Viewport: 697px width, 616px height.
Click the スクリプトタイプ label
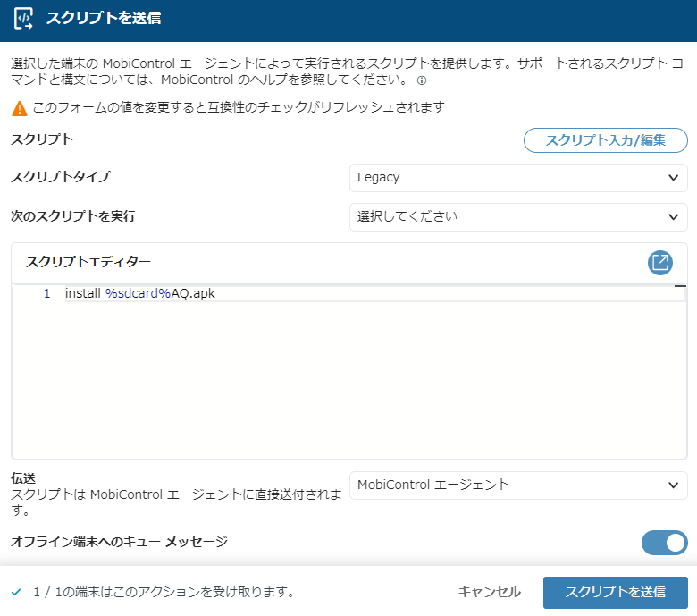[x=61, y=177]
